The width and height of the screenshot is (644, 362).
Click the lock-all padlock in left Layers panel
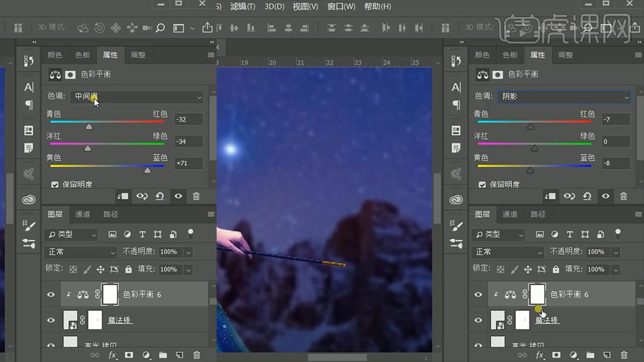tap(128, 269)
